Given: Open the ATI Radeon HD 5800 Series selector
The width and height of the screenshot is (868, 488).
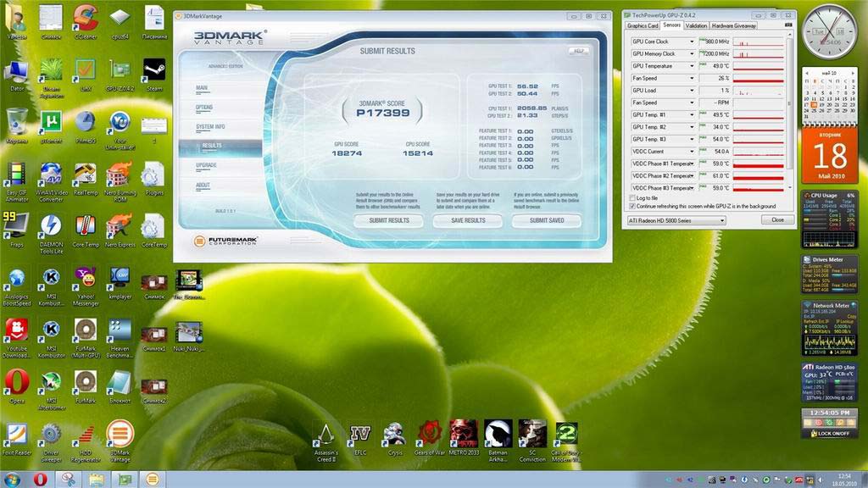Looking at the screenshot, I should point(676,220).
